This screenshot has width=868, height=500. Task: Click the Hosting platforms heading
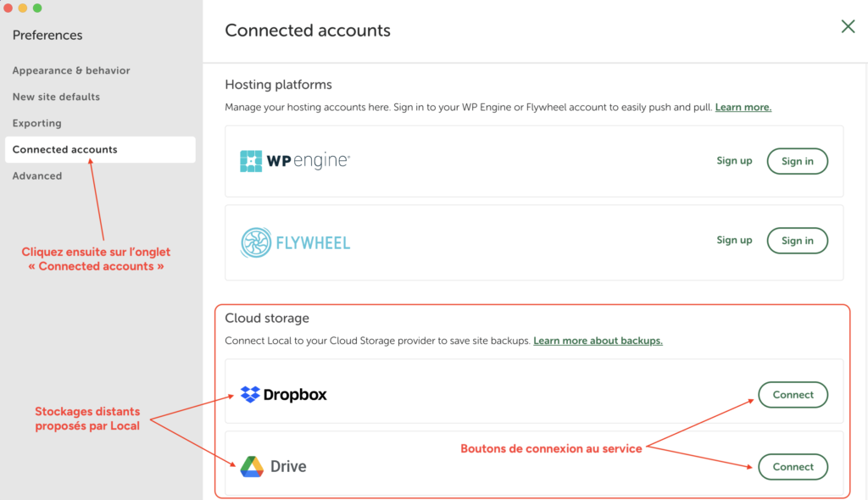tap(278, 85)
